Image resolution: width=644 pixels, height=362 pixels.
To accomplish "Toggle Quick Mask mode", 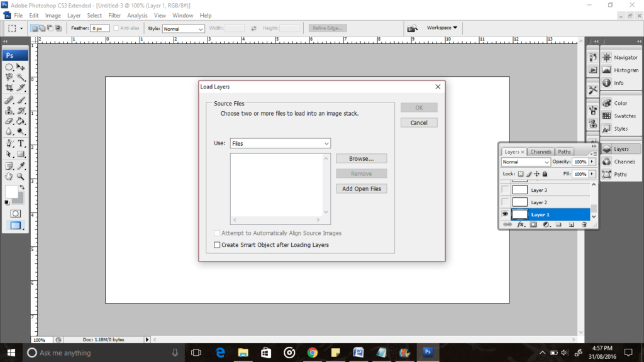I will tap(15, 214).
